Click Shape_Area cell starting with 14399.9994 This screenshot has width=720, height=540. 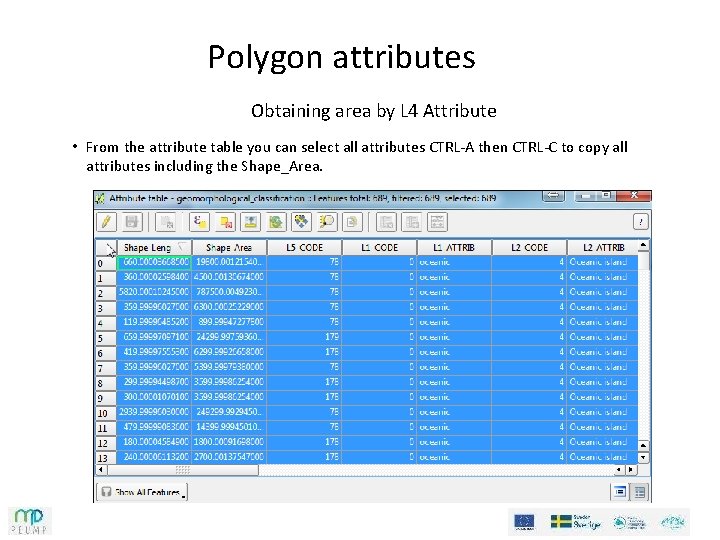click(229, 427)
